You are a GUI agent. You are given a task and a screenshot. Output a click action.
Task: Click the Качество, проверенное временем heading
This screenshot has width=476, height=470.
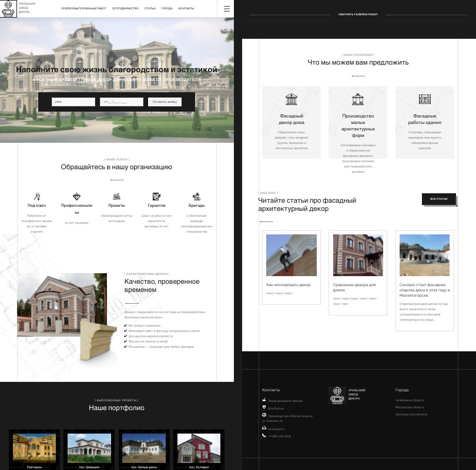(x=162, y=286)
